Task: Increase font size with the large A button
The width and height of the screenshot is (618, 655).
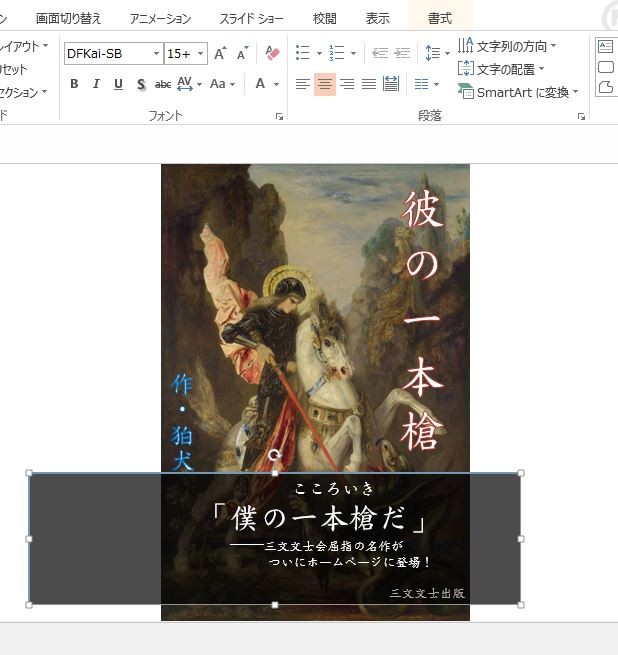Action: (220, 53)
